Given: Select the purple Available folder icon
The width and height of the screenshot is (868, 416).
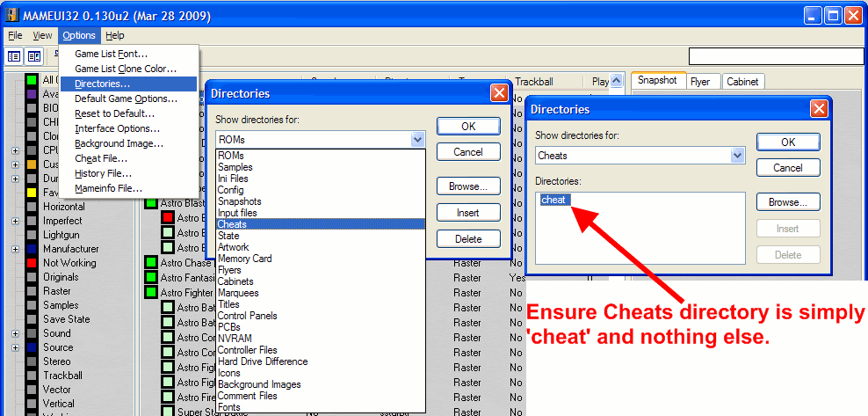Looking at the screenshot, I should pyautogui.click(x=33, y=94).
